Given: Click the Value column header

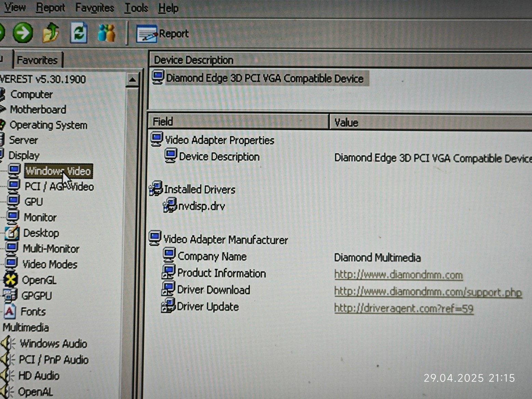Looking at the screenshot, I should 431,122.
